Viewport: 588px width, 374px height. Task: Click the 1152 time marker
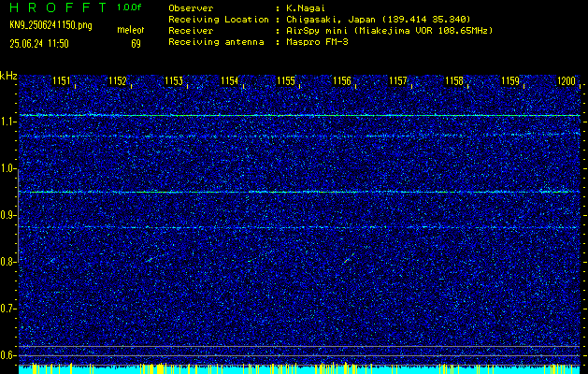118,80
